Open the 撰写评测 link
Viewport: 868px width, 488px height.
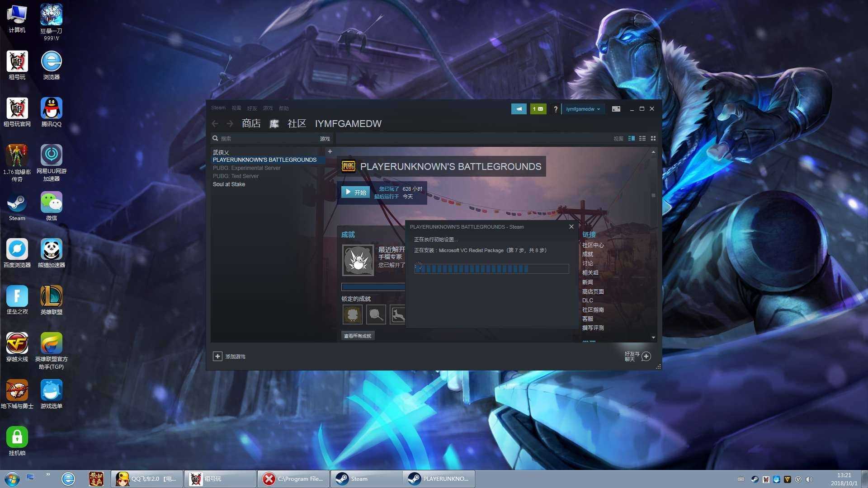coord(593,328)
